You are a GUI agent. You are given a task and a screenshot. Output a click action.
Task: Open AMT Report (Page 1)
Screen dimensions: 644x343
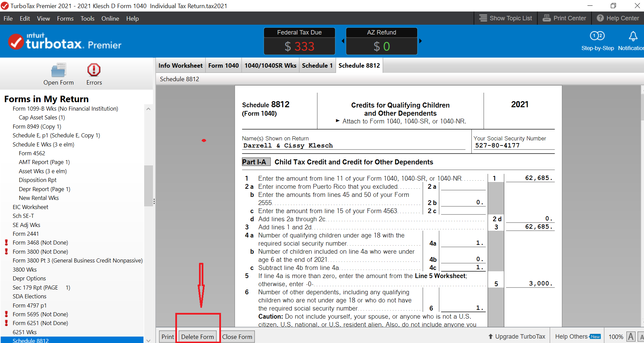pos(44,162)
